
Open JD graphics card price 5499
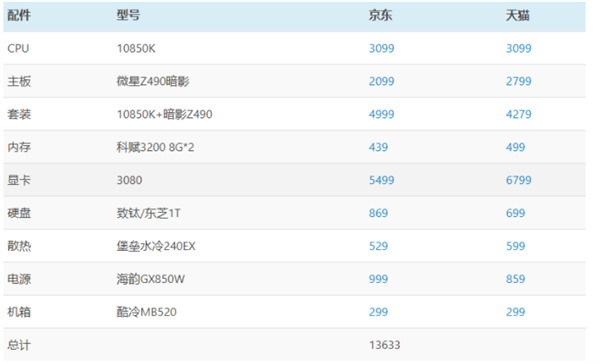point(381,180)
